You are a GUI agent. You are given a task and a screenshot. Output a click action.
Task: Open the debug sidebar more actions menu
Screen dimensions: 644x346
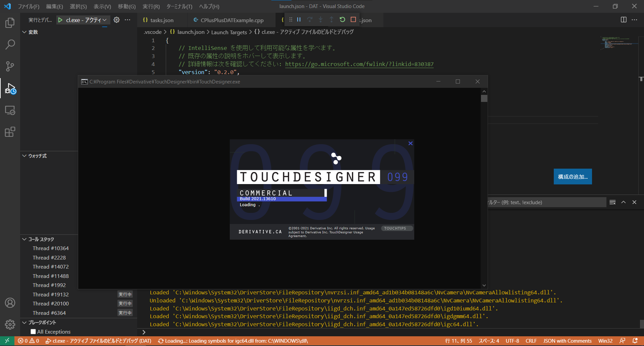pos(127,20)
